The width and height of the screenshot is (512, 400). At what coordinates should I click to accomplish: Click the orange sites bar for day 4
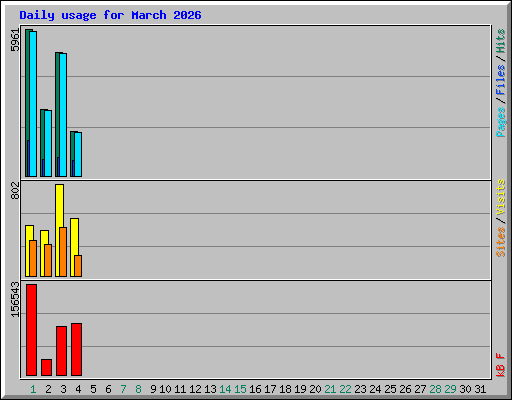[x=78, y=266]
